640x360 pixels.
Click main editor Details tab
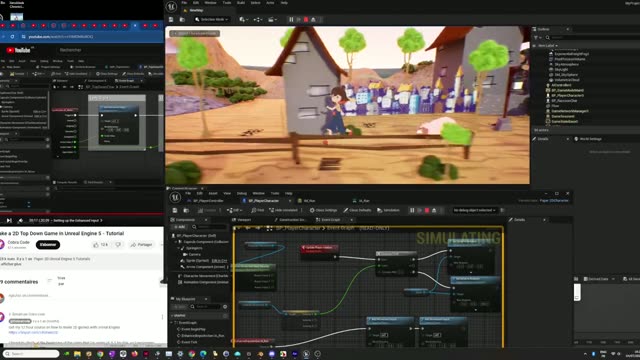tap(543, 139)
